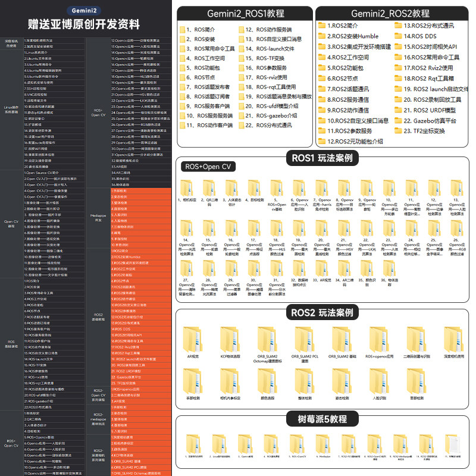
Task: Open the '22. Gazebo仿真平台' folder
Action: pos(425,121)
